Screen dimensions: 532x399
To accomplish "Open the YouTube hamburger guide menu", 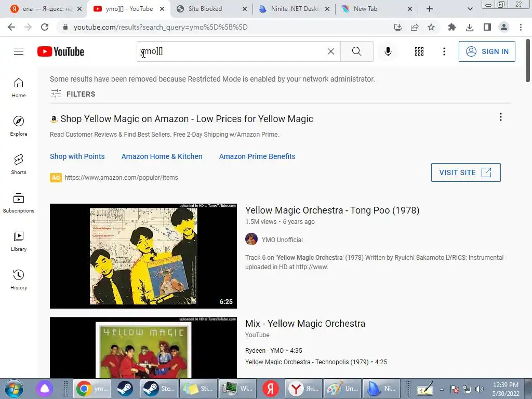I will [19, 51].
